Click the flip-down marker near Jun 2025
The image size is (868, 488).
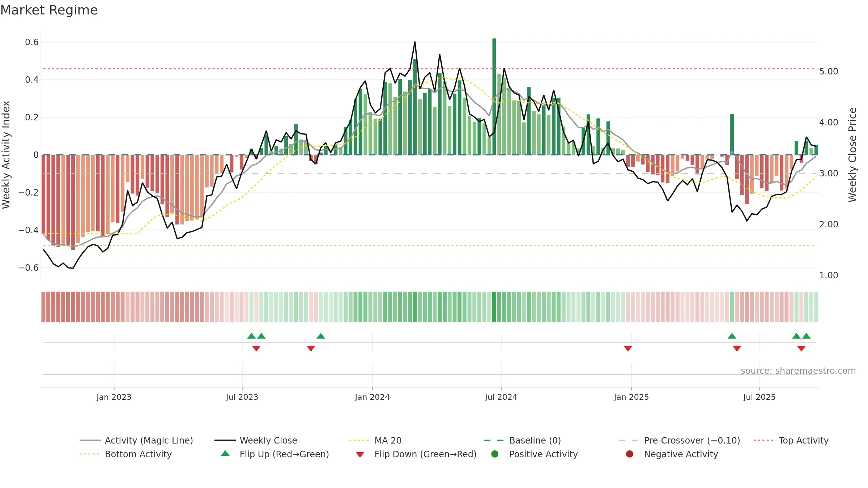[737, 348]
